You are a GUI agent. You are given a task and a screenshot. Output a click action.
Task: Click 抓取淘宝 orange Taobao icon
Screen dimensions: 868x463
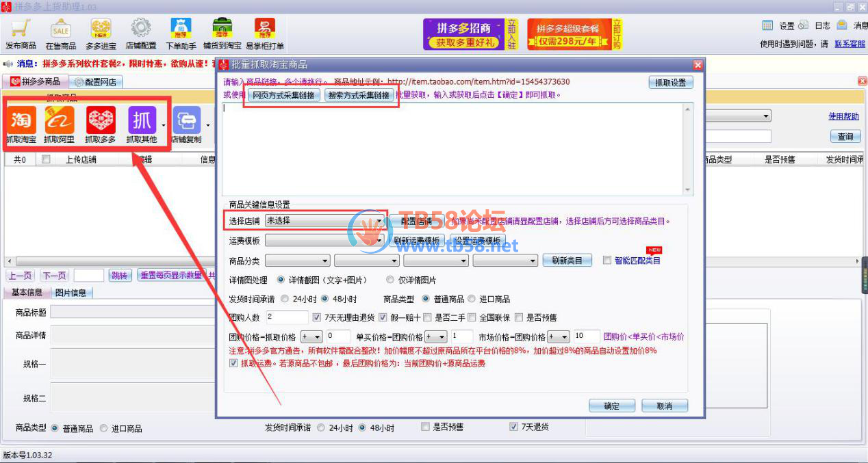point(21,125)
